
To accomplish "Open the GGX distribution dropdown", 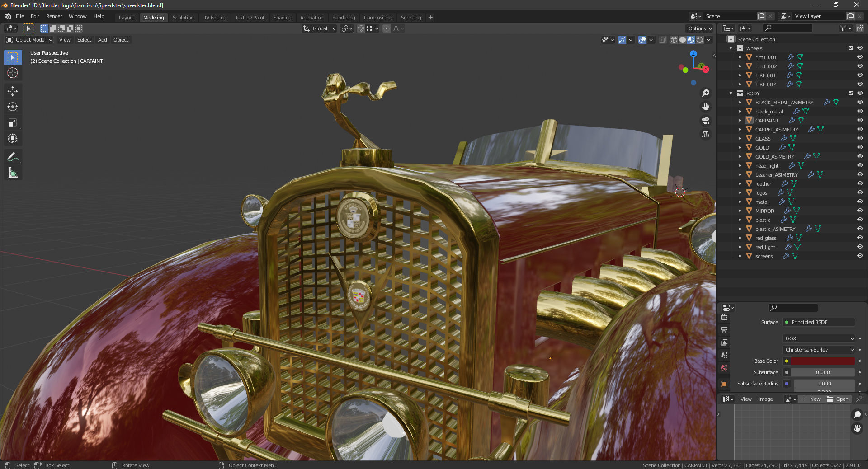I will click(x=818, y=338).
